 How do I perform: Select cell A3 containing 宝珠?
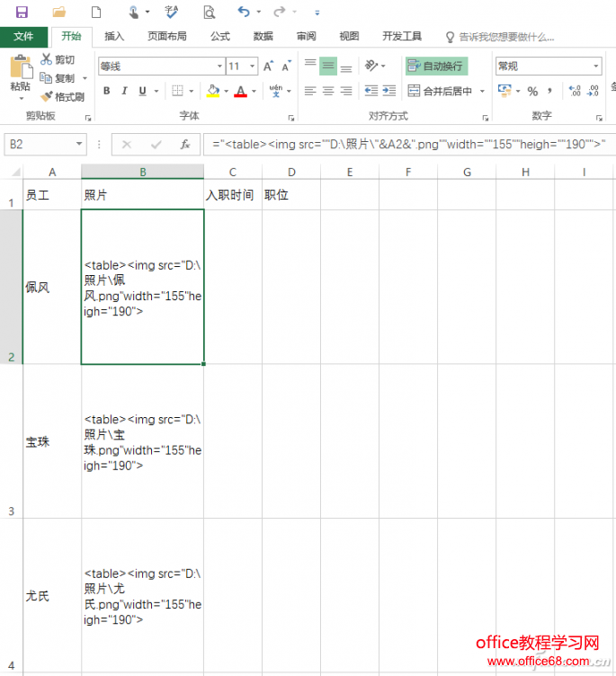pos(52,441)
